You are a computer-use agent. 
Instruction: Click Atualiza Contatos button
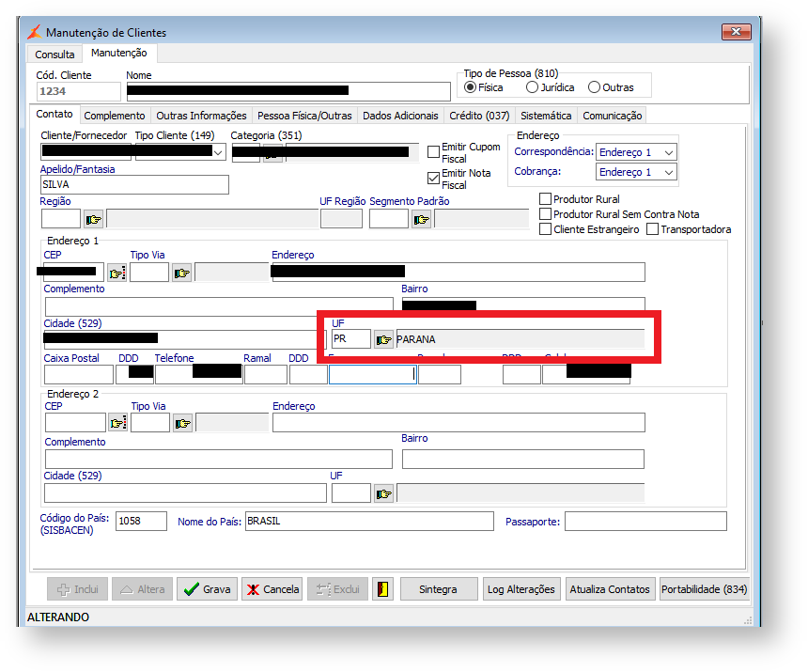tap(610, 589)
